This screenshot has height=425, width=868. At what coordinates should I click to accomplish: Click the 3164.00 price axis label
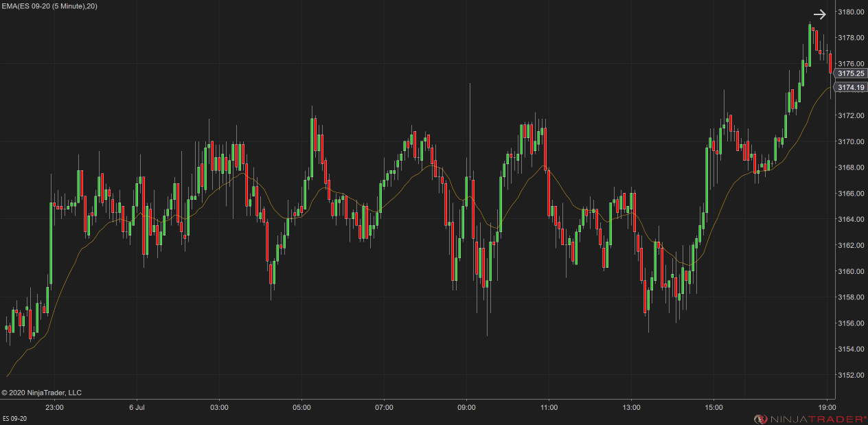(851, 219)
